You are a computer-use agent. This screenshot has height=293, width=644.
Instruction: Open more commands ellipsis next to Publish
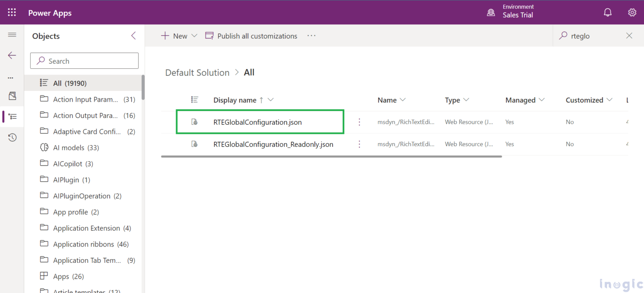311,36
